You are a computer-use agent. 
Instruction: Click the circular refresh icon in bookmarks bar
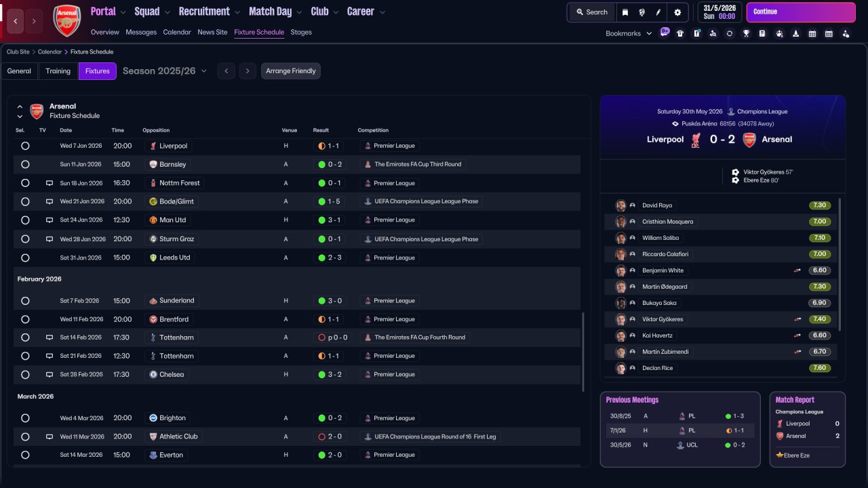point(730,33)
